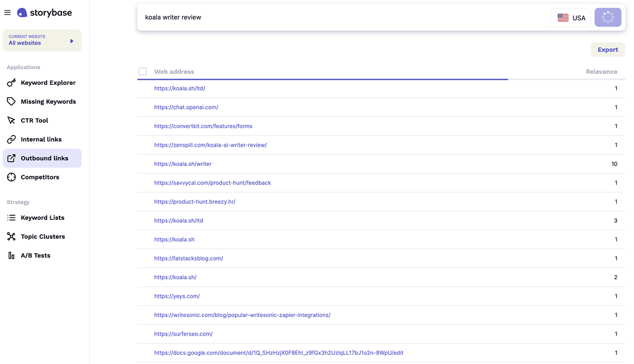The width and height of the screenshot is (634, 364).
Task: Tick the select-all checkbox beside Web address
Action: (143, 72)
